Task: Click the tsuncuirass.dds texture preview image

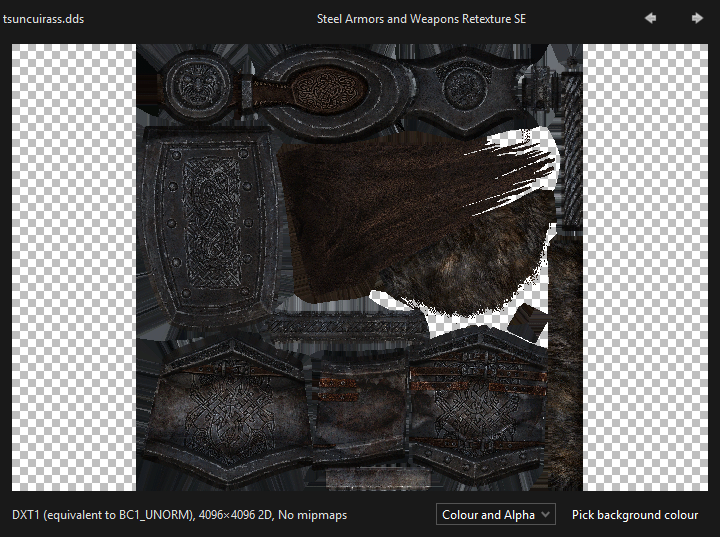Action: [360, 267]
